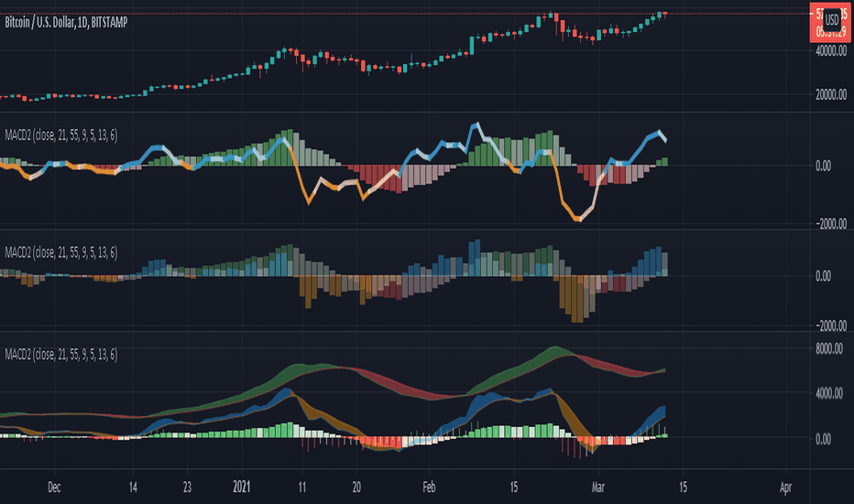Image resolution: width=854 pixels, height=504 pixels.
Task: Click the Mar marker on the time axis
Action: pos(598,488)
